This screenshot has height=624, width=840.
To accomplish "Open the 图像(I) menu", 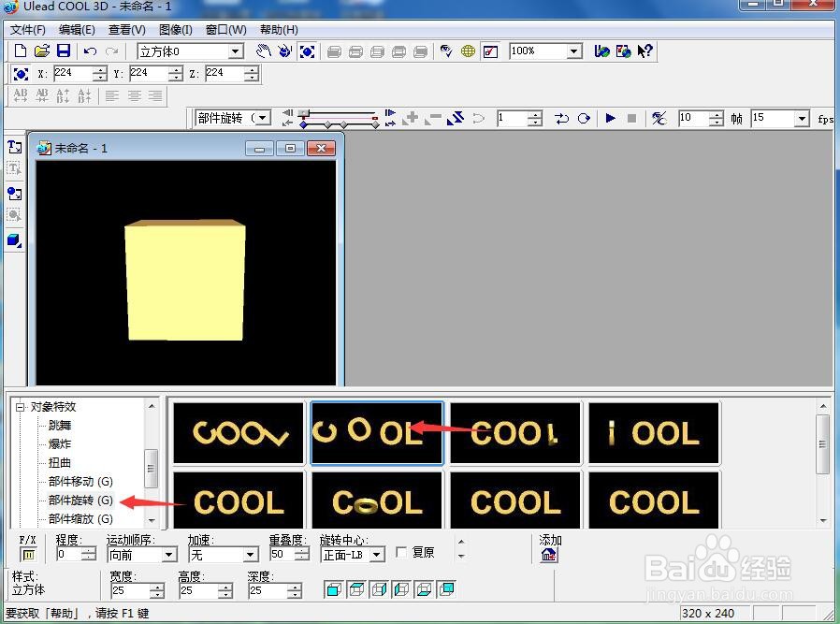I will point(176,30).
